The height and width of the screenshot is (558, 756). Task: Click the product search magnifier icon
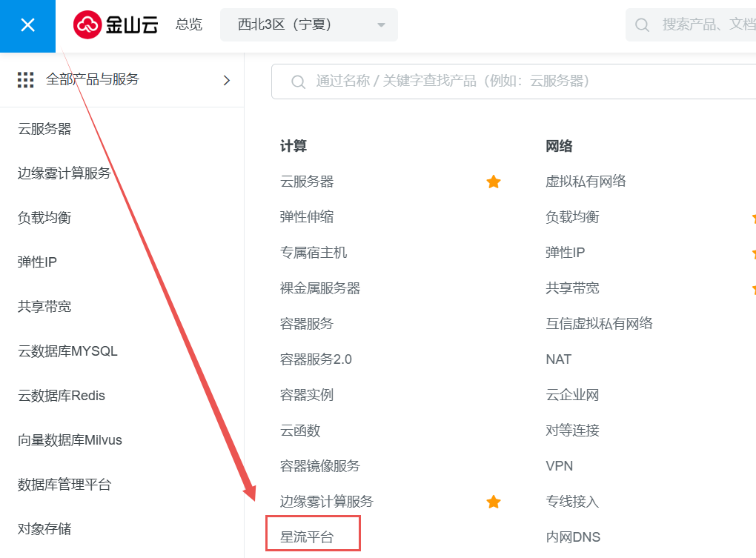pyautogui.click(x=298, y=82)
